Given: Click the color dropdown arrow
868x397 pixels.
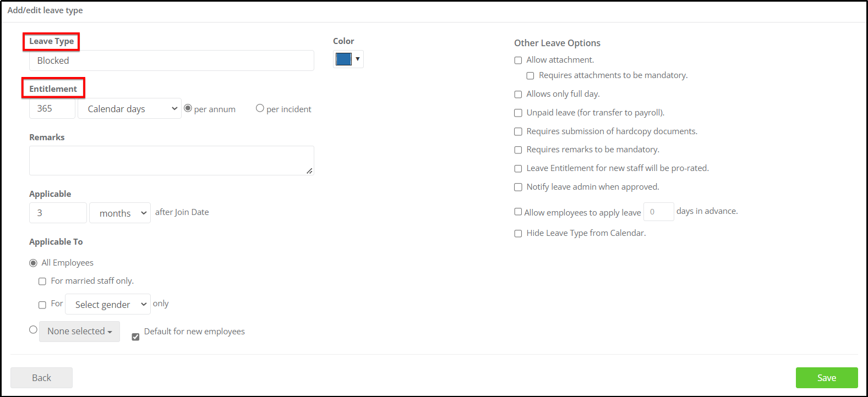Looking at the screenshot, I should [358, 59].
